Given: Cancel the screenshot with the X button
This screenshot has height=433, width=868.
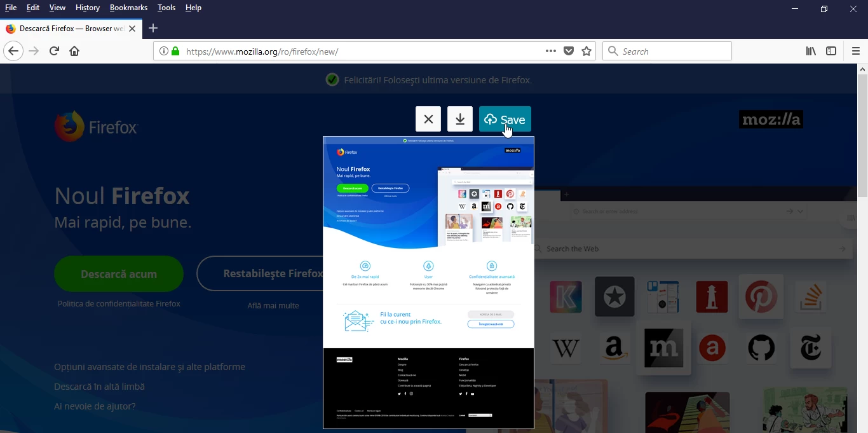Looking at the screenshot, I should (x=428, y=119).
